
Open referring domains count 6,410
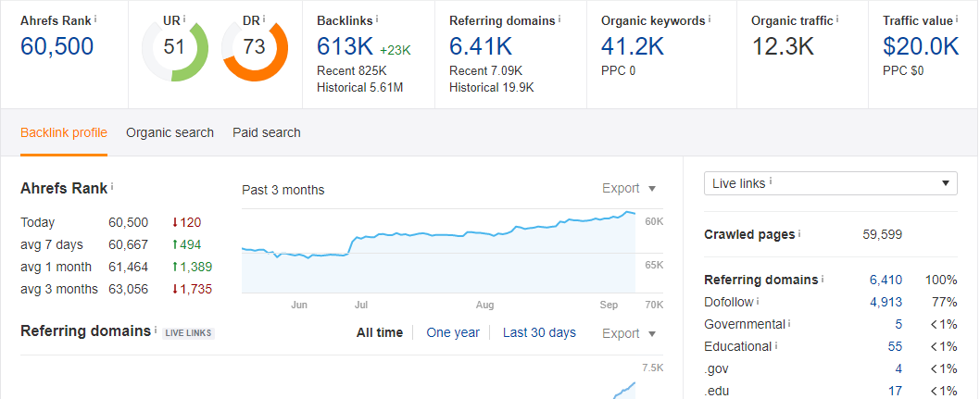point(886,280)
